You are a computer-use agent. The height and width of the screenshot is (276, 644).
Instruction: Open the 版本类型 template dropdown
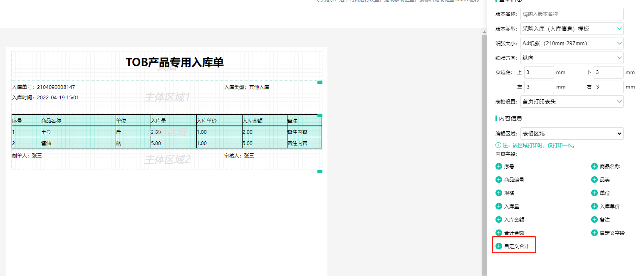click(572, 29)
